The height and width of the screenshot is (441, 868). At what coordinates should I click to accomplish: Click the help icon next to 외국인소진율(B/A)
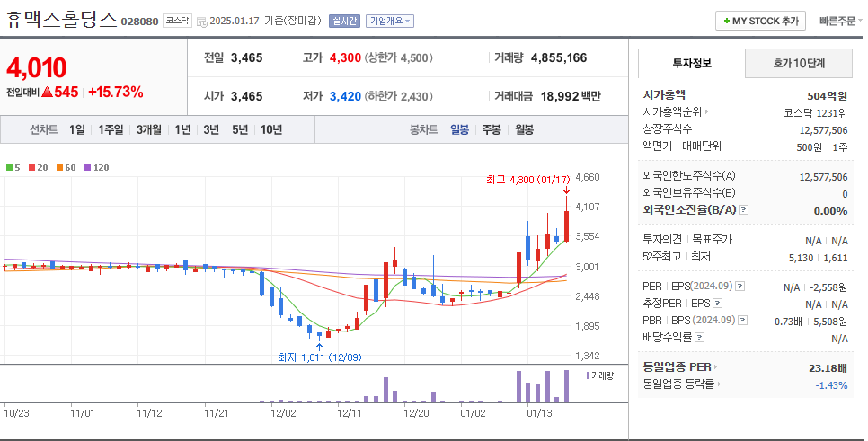(x=744, y=210)
